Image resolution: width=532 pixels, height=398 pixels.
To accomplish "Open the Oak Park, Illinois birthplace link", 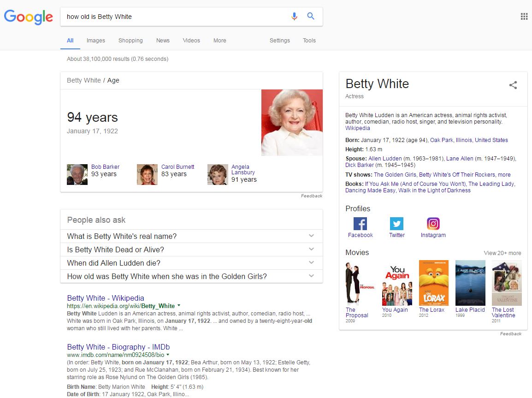I will click(x=451, y=140).
